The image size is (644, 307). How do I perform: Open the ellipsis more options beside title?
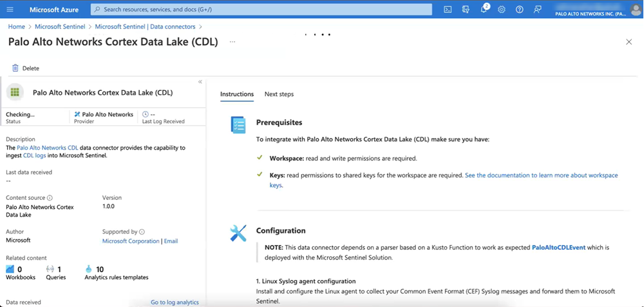[x=232, y=42]
